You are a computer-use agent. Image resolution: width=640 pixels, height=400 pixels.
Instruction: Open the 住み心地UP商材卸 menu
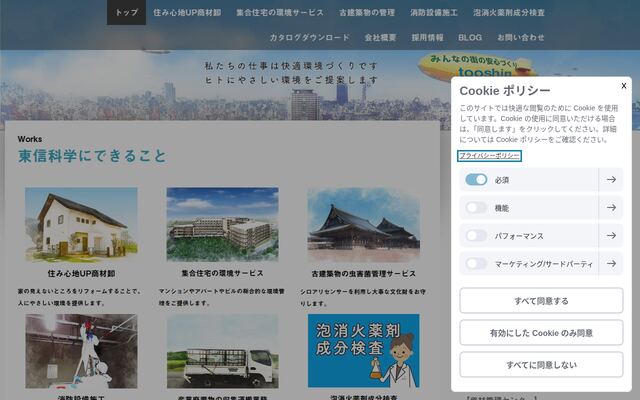pos(187,13)
